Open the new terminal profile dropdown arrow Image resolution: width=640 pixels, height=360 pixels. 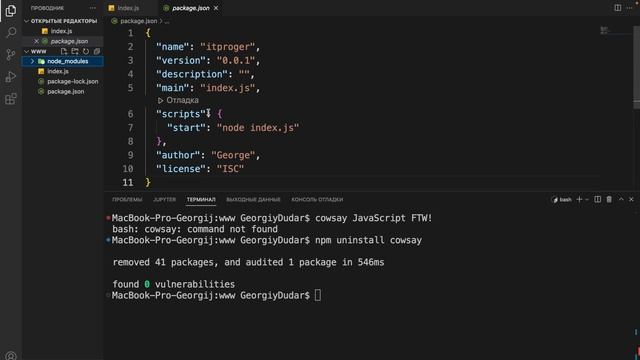click(587, 200)
